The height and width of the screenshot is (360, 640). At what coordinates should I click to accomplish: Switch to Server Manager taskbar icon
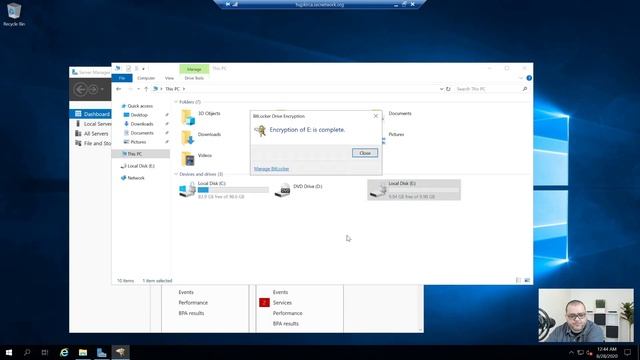(x=102, y=352)
